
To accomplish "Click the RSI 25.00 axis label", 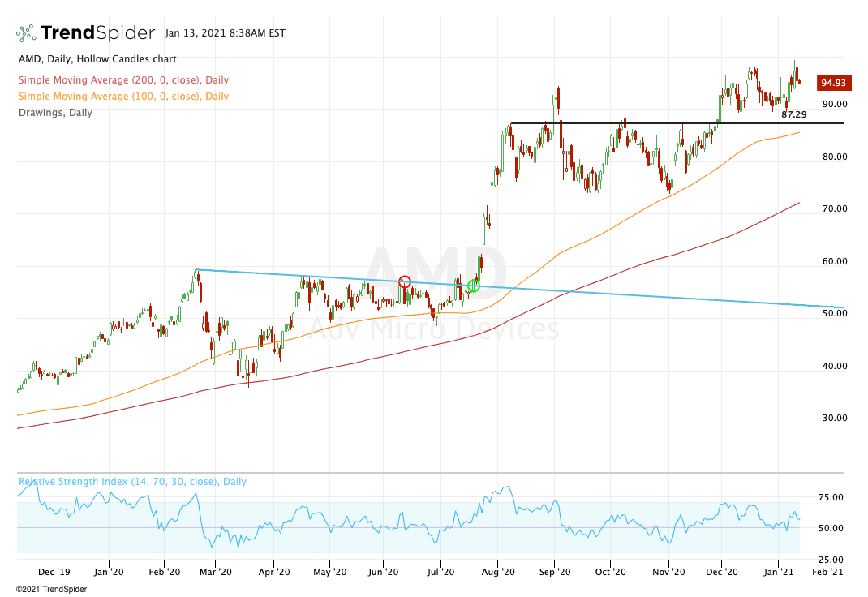I will click(831, 560).
